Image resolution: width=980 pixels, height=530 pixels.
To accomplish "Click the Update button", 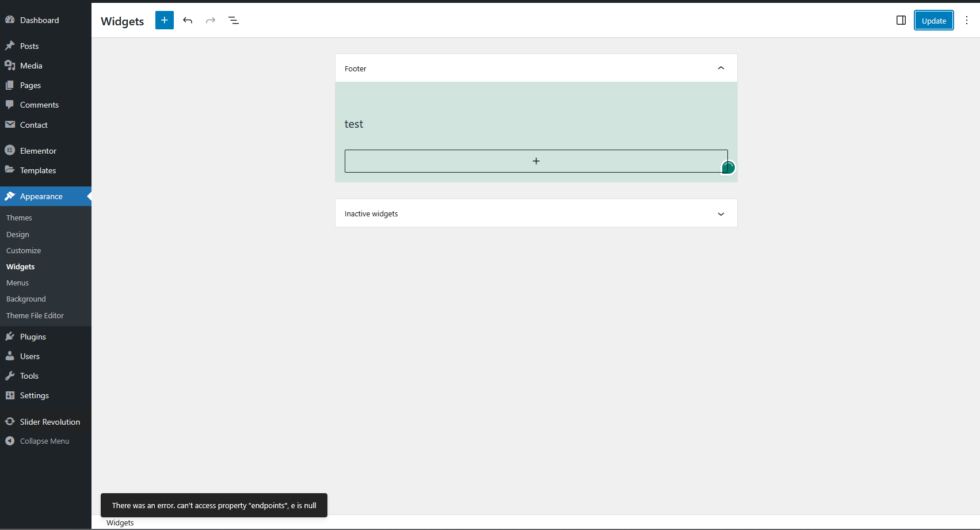I will point(933,20).
